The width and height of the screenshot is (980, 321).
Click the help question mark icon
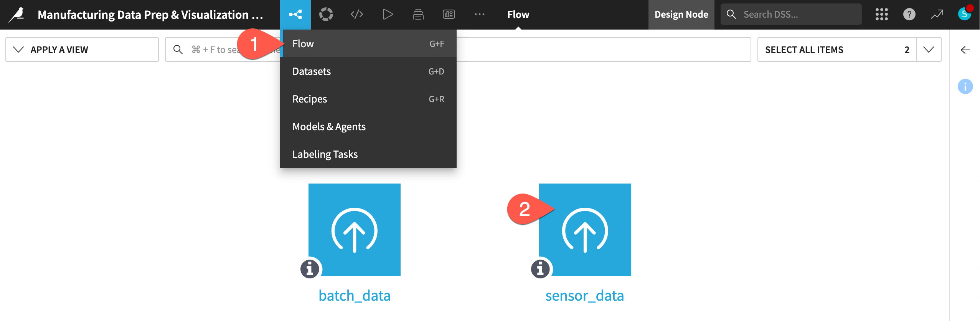coord(909,15)
